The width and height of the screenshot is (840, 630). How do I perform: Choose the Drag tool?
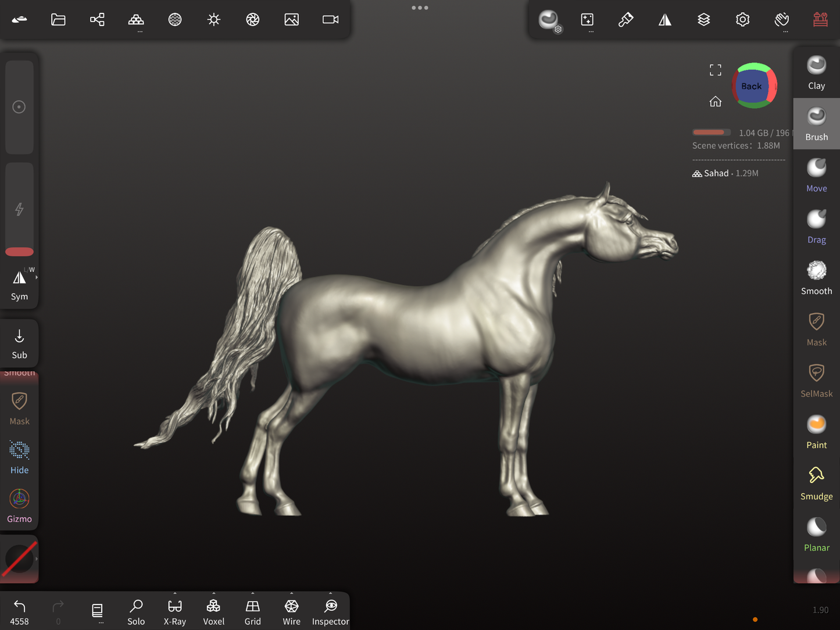[816, 227]
